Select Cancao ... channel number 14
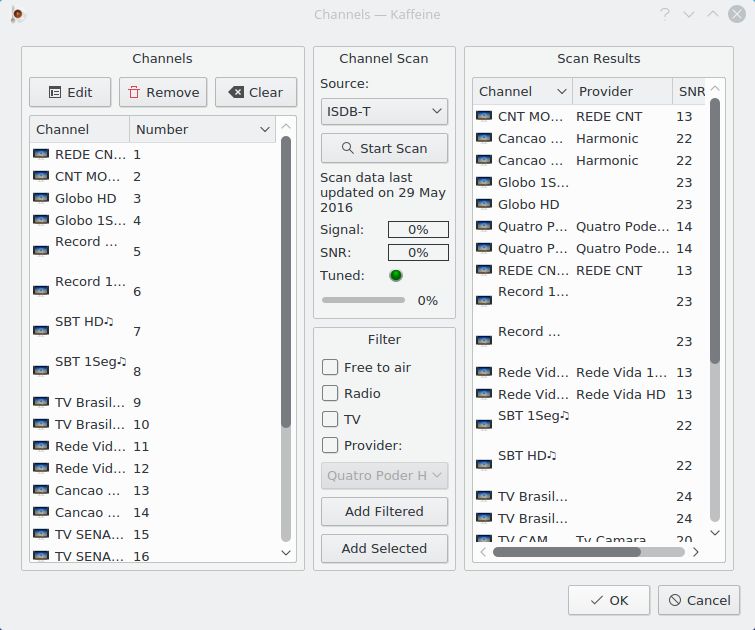This screenshot has height=630, width=755. click(x=154, y=512)
